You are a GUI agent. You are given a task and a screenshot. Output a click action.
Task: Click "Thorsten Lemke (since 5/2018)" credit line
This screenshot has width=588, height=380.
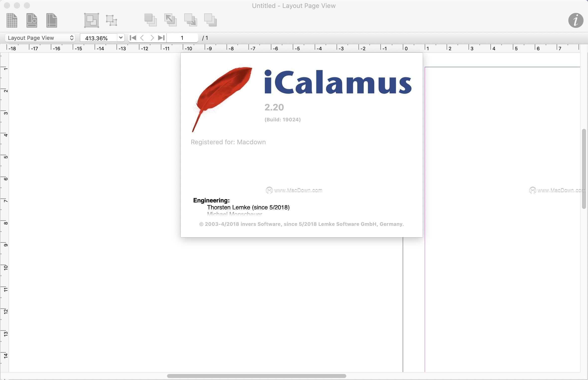click(248, 207)
